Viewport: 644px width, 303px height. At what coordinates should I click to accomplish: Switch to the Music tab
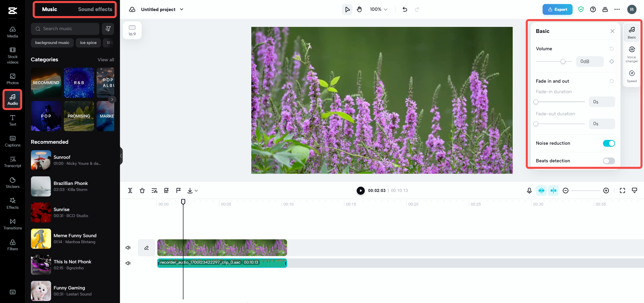[50, 9]
